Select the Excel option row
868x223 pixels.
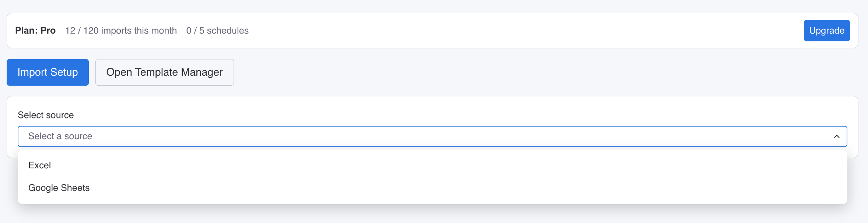point(432,165)
